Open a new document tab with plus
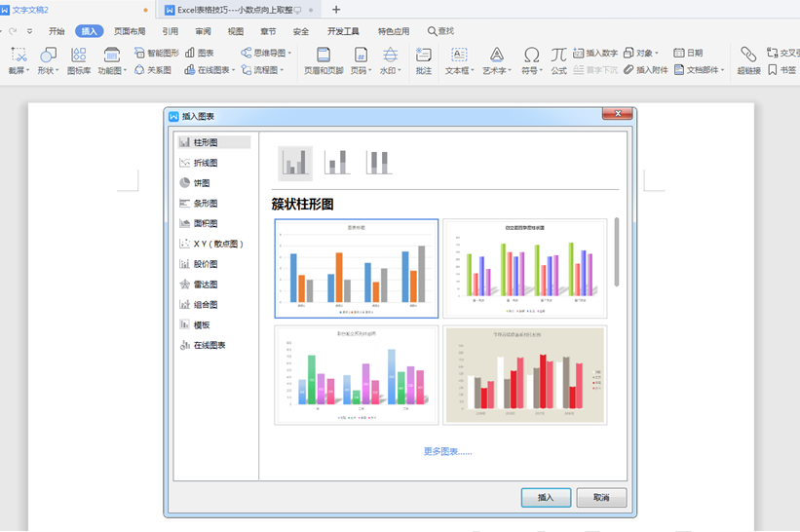This screenshot has width=800, height=532. click(336, 10)
